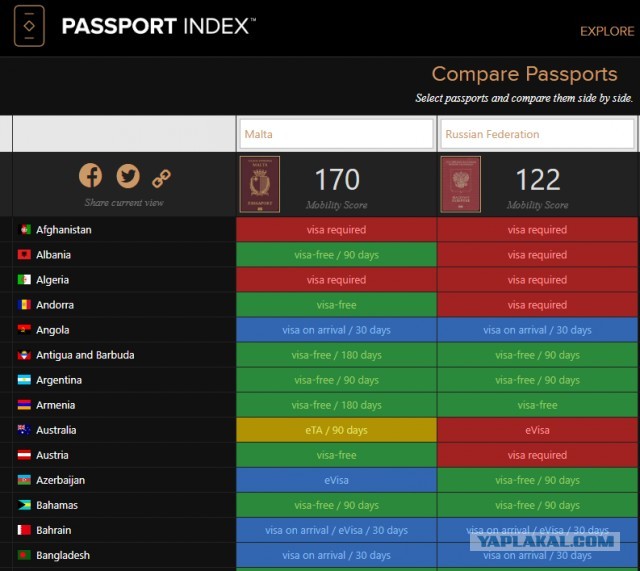This screenshot has width=640, height=571.
Task: Select the Andorra country name
Action: click(x=55, y=305)
